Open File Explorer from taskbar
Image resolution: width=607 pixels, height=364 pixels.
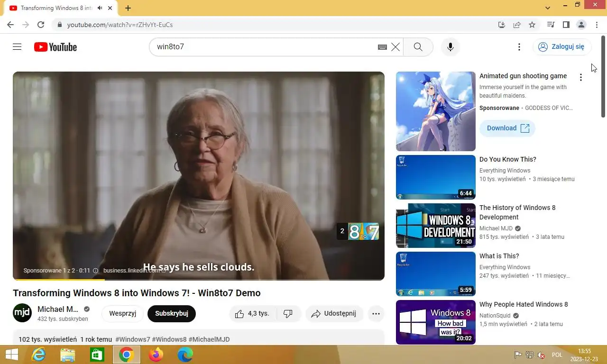[x=68, y=355]
